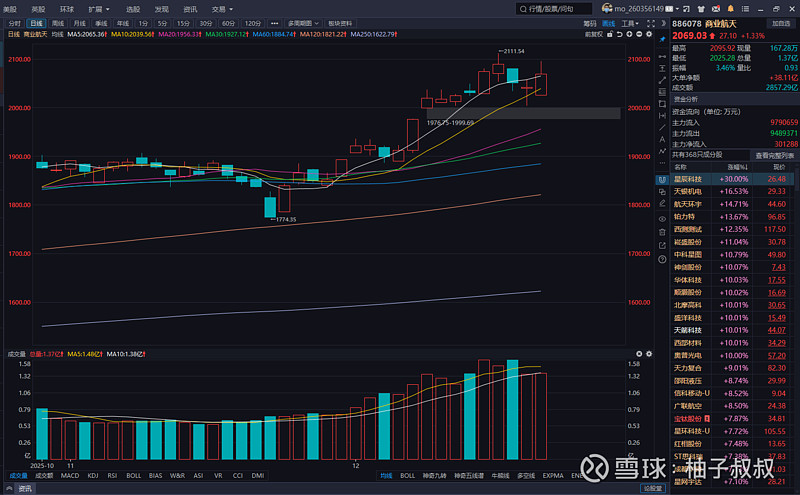Open the 工具 tools dropdown

tap(629, 22)
